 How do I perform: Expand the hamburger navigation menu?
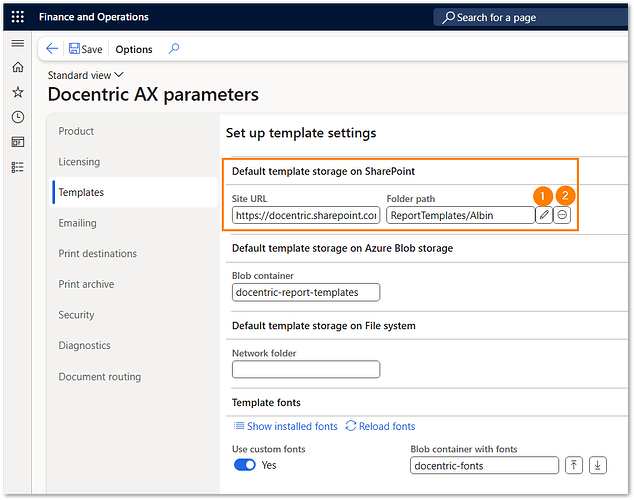tap(17, 43)
